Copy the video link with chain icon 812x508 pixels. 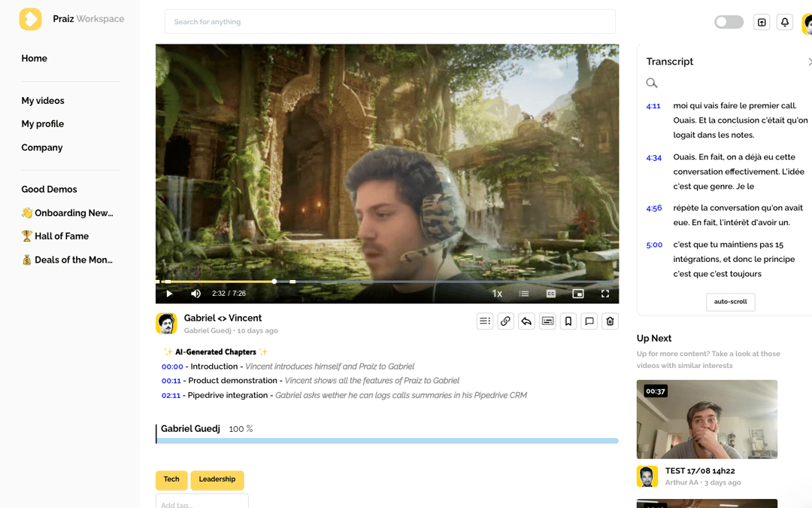(x=505, y=321)
